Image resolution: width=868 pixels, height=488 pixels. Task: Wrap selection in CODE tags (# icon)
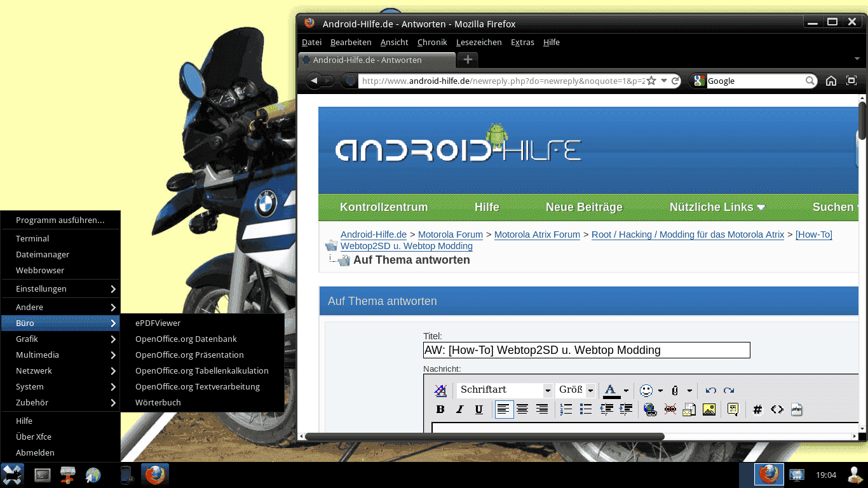(757, 410)
